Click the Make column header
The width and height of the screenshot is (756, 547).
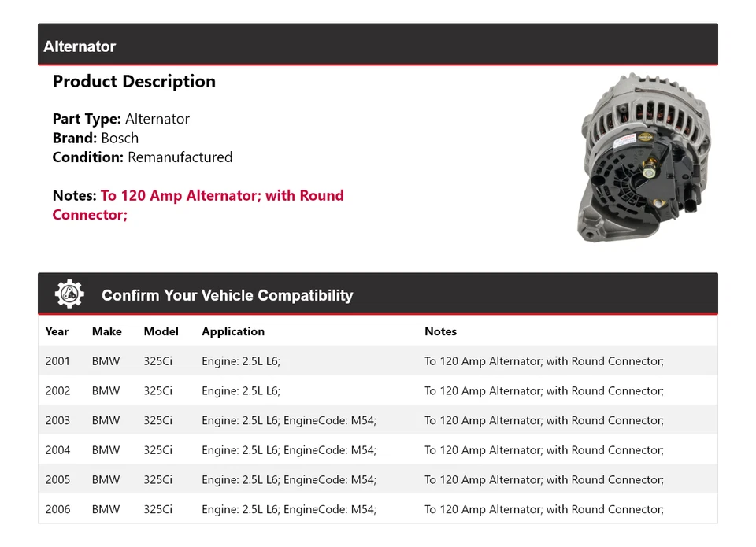(106, 331)
